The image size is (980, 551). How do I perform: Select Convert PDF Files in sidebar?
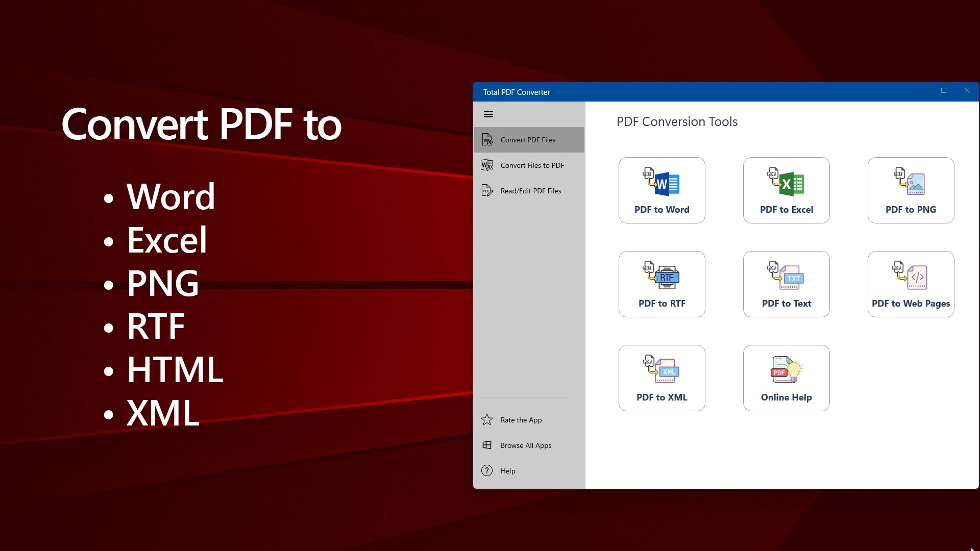click(529, 140)
